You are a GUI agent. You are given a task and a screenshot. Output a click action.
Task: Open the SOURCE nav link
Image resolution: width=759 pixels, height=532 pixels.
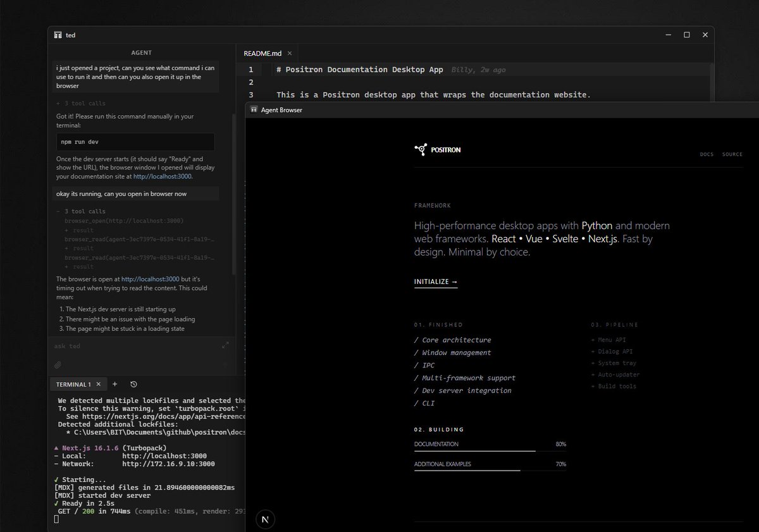click(732, 154)
